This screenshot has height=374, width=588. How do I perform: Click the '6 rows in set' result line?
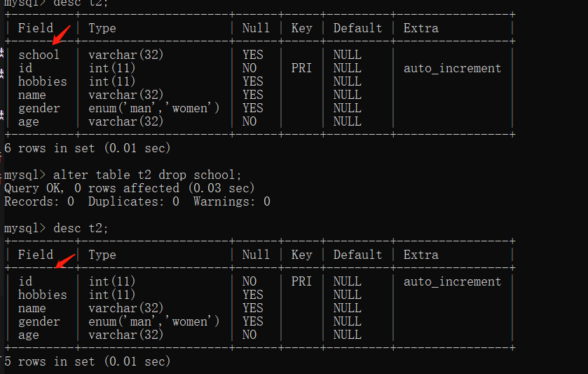(x=87, y=148)
